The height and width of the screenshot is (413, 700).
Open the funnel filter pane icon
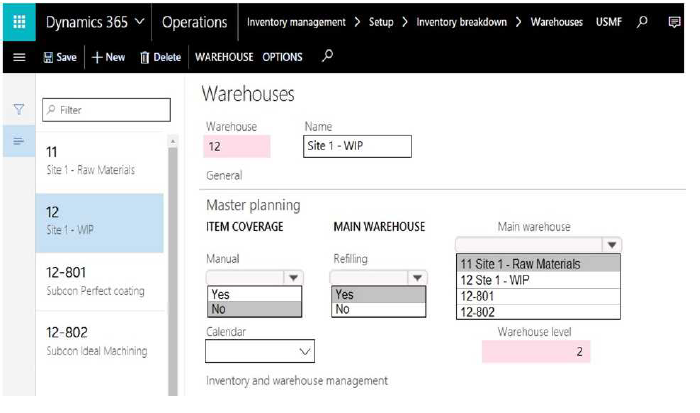click(x=19, y=109)
